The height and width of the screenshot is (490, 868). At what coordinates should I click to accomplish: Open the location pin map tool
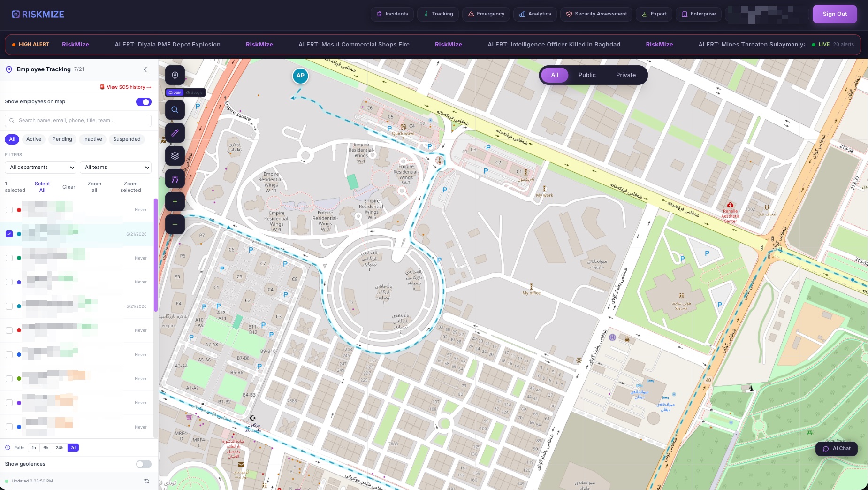[x=175, y=75]
